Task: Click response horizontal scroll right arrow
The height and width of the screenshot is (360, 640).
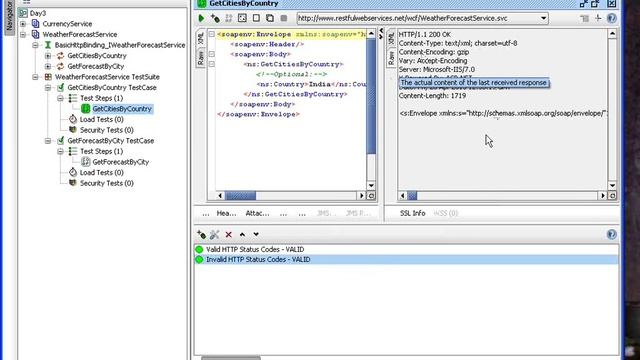Action: [x=602, y=196]
